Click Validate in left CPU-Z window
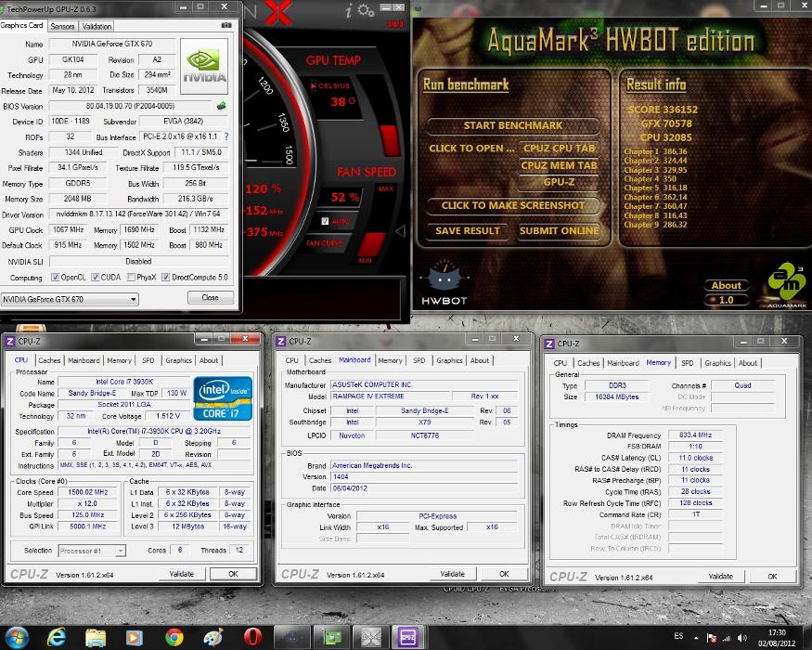The width and height of the screenshot is (812, 650). [181, 574]
